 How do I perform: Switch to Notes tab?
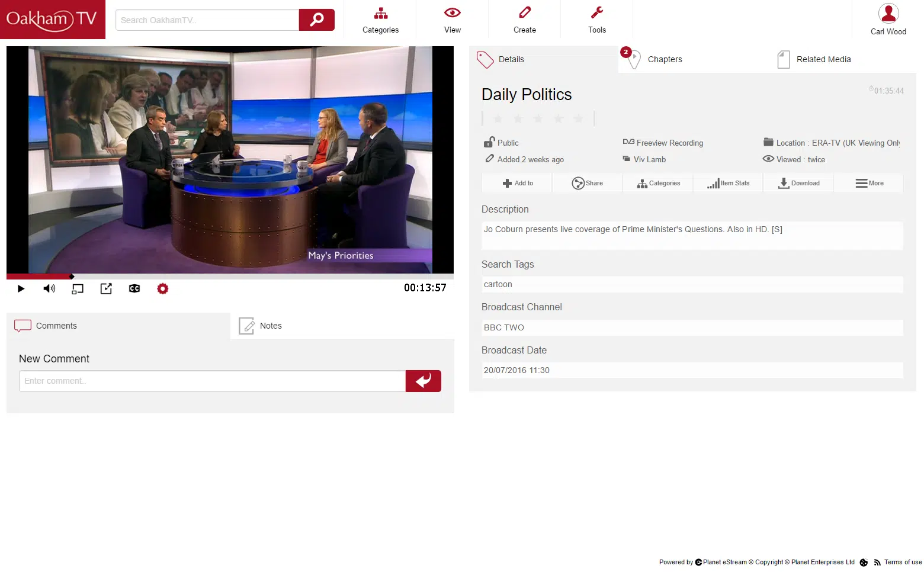tap(342, 326)
